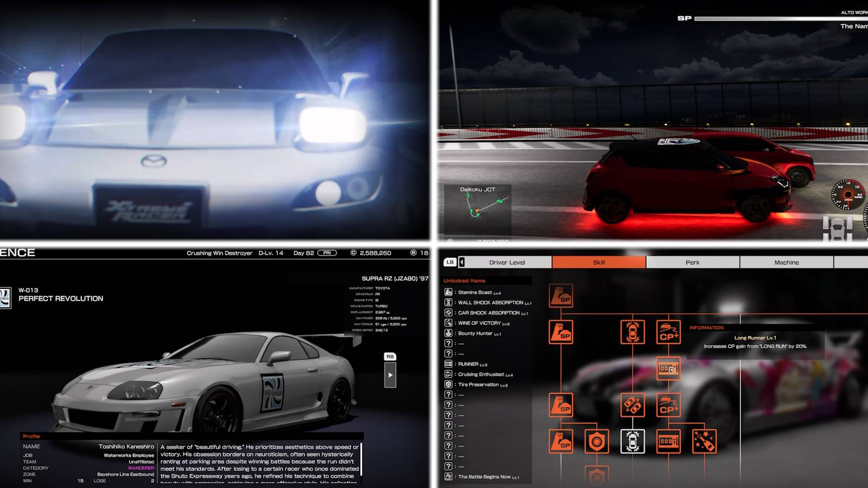
Task: Select the orange car-with-impact-bursts skill node
Action: pos(633,332)
